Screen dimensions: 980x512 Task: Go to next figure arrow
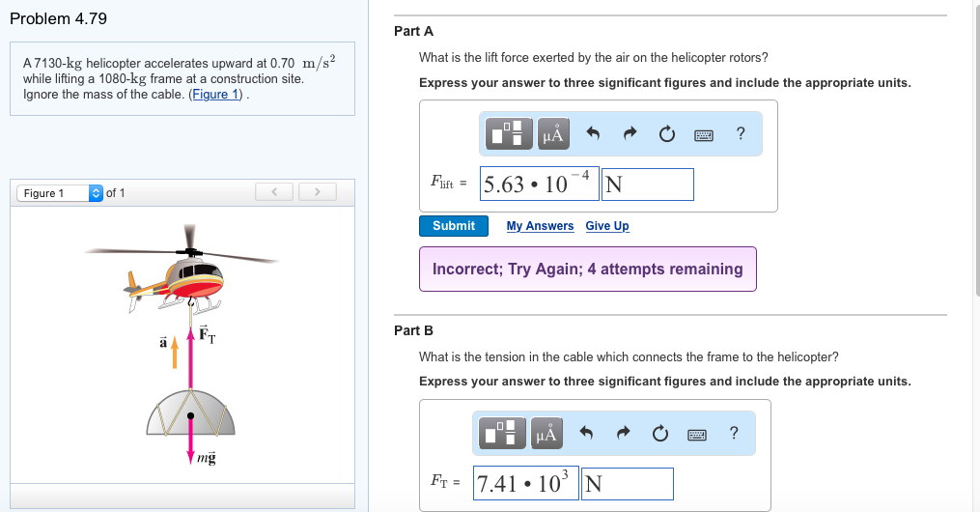pos(318,192)
